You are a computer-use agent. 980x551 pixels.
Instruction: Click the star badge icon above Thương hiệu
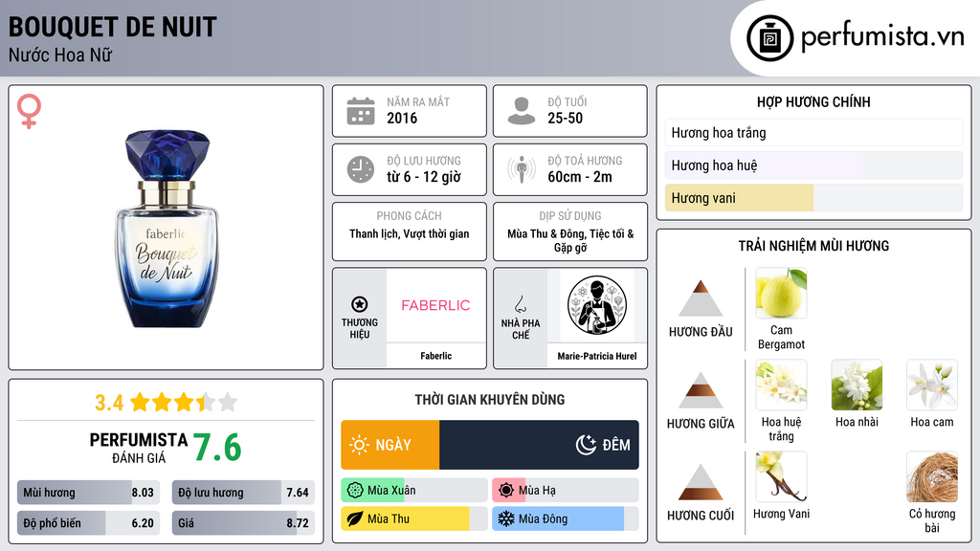(x=360, y=304)
